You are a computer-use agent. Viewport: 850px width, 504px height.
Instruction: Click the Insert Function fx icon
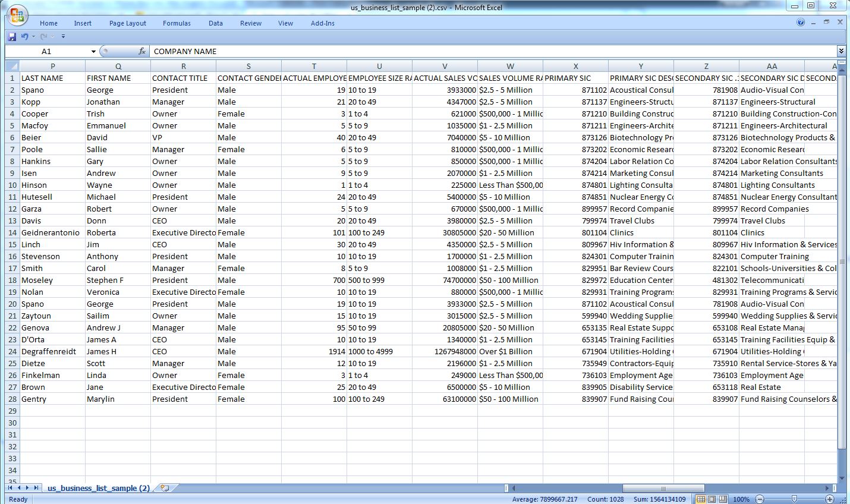pyautogui.click(x=142, y=52)
